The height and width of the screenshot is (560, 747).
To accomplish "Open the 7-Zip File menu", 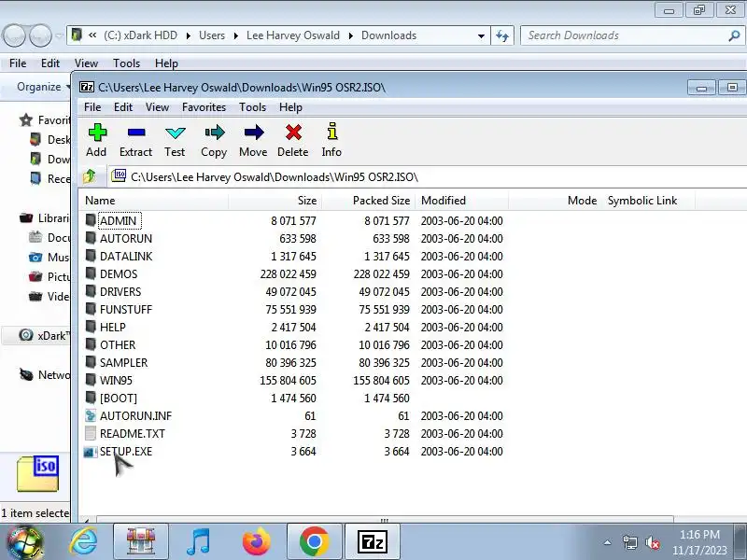I will click(x=92, y=107).
